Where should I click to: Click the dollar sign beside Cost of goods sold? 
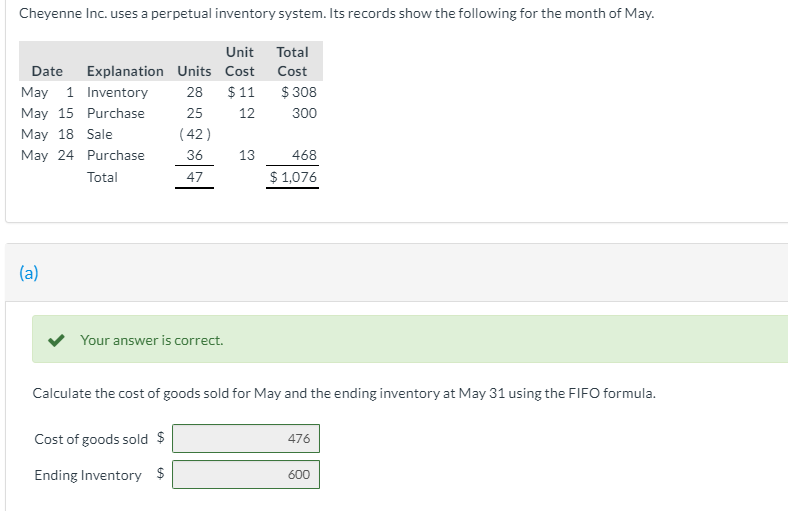pyautogui.click(x=161, y=438)
